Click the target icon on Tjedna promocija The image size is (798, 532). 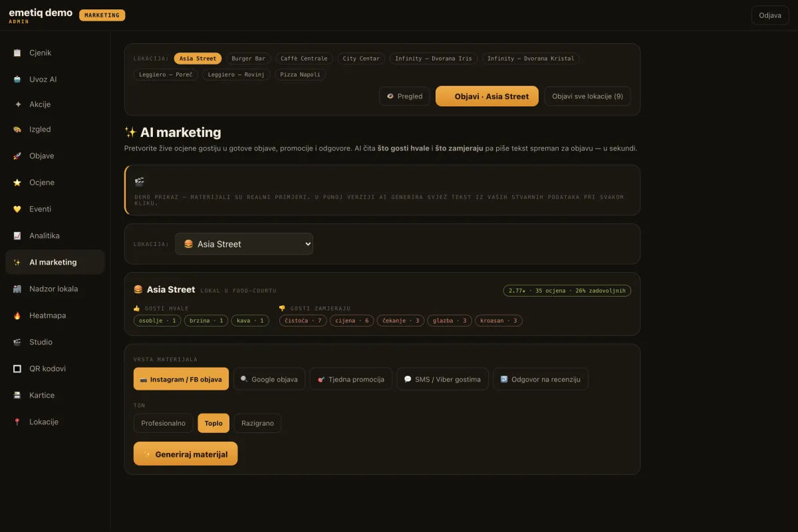click(x=321, y=379)
